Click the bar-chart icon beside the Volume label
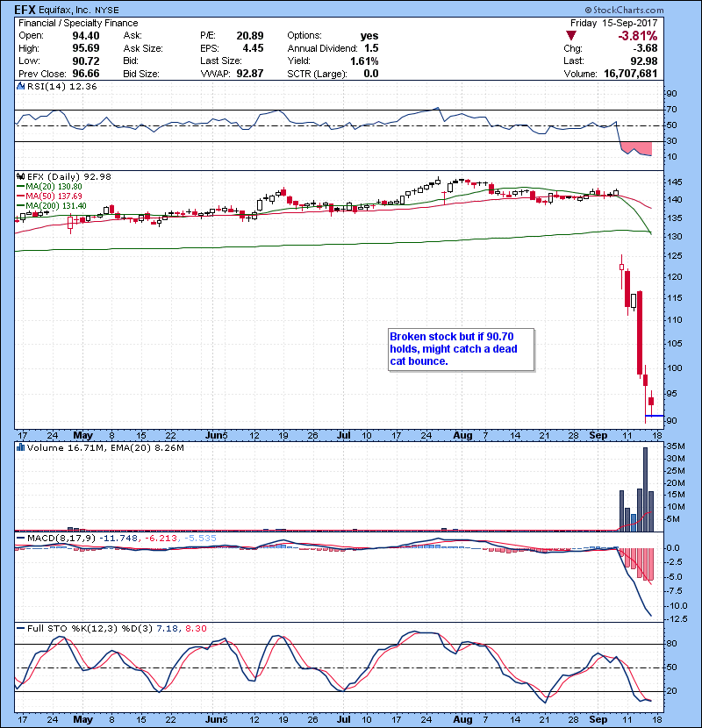Image resolution: width=702 pixels, height=728 pixels. point(20,447)
